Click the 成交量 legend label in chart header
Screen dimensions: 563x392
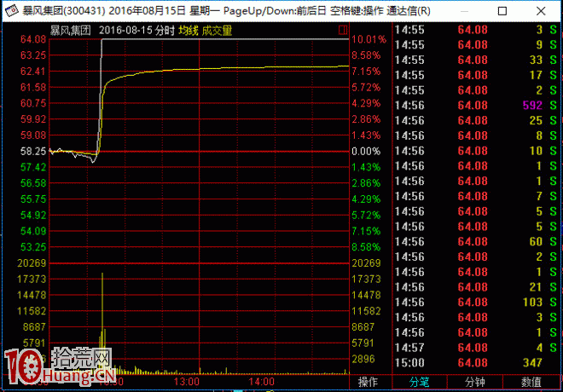(x=217, y=31)
